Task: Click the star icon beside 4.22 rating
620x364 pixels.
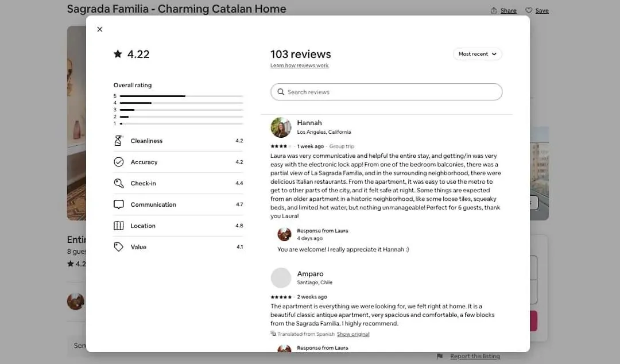Action: (118, 54)
